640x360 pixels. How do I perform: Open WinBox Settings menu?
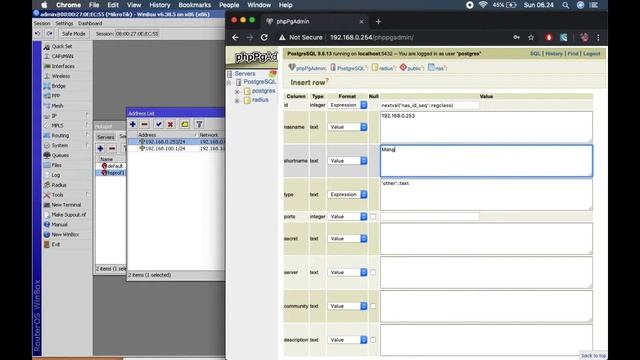point(64,23)
